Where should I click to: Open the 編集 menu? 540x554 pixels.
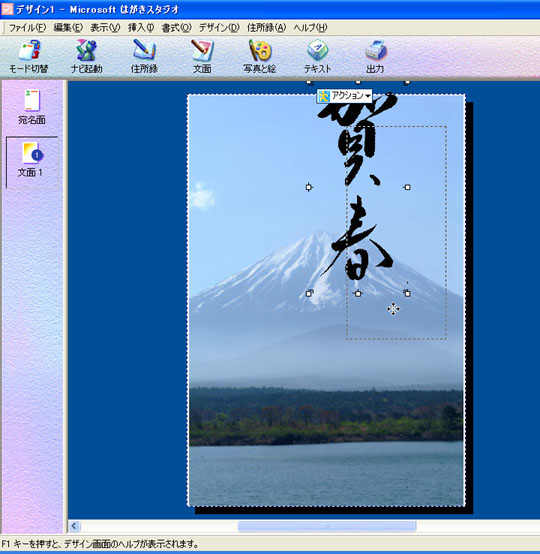(x=68, y=28)
